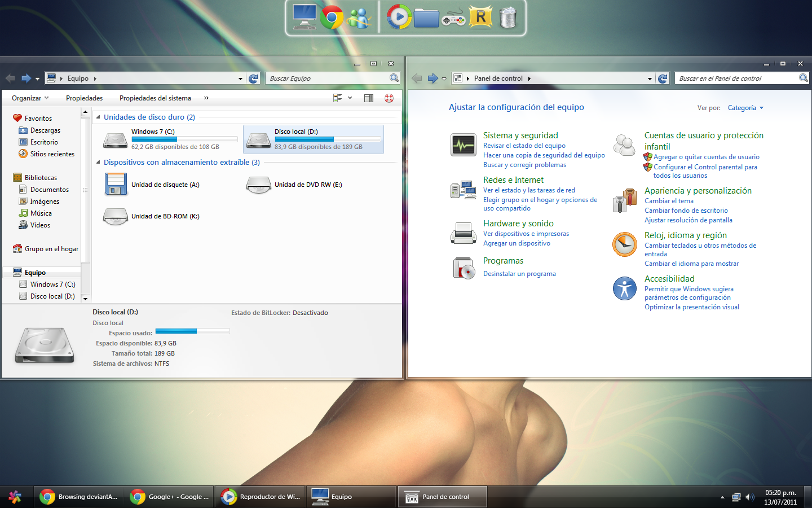This screenshot has height=508, width=812.
Task: Switch to Google+ Chrome taskbar button
Action: 170,497
